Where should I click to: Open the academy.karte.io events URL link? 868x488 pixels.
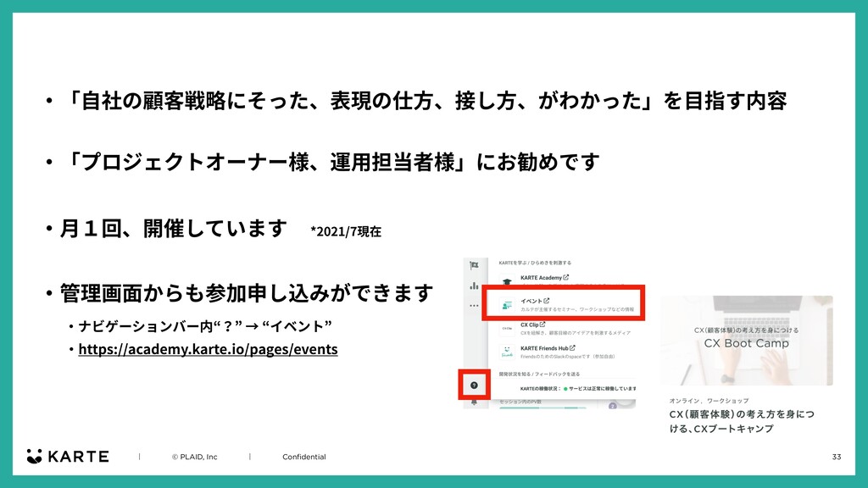(208, 349)
